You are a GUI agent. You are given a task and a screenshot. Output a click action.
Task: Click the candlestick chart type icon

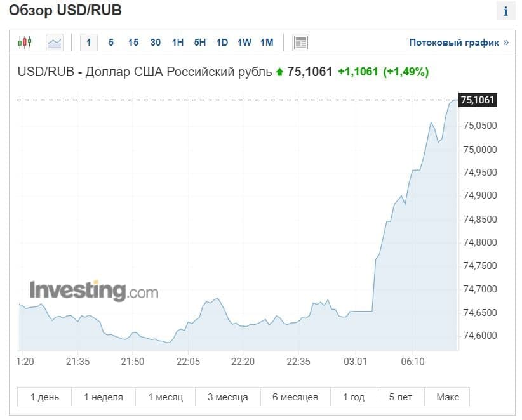pos(25,43)
